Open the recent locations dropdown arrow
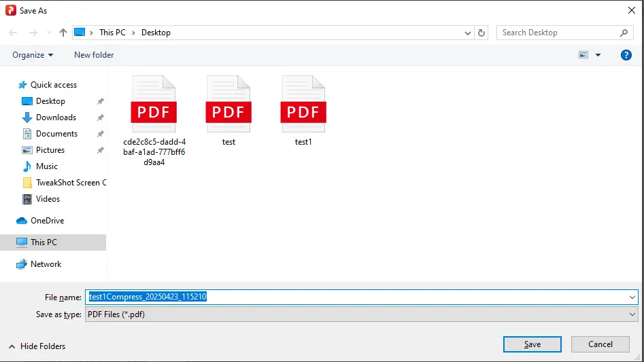The height and width of the screenshot is (362, 644). click(x=49, y=33)
